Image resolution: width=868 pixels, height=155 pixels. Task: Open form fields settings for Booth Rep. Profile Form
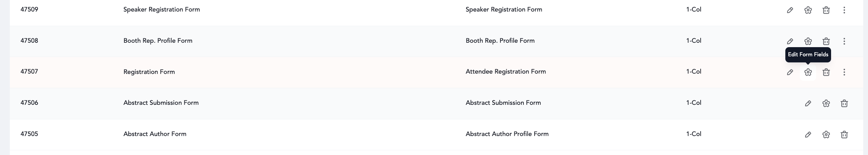click(x=808, y=41)
